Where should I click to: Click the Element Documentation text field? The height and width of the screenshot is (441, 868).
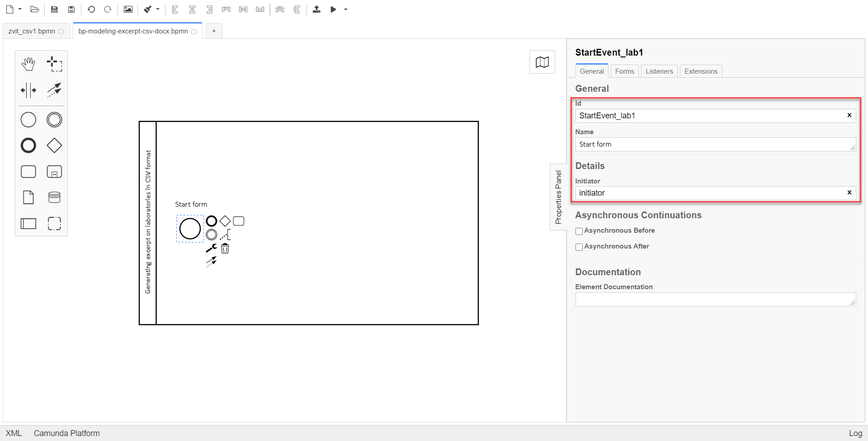715,300
